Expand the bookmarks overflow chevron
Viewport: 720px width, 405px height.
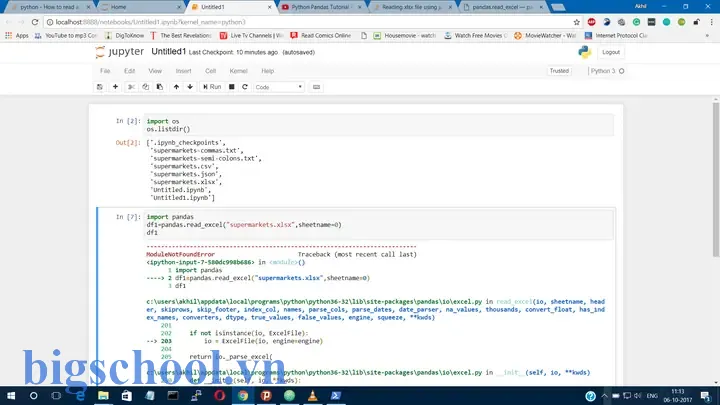click(707, 35)
